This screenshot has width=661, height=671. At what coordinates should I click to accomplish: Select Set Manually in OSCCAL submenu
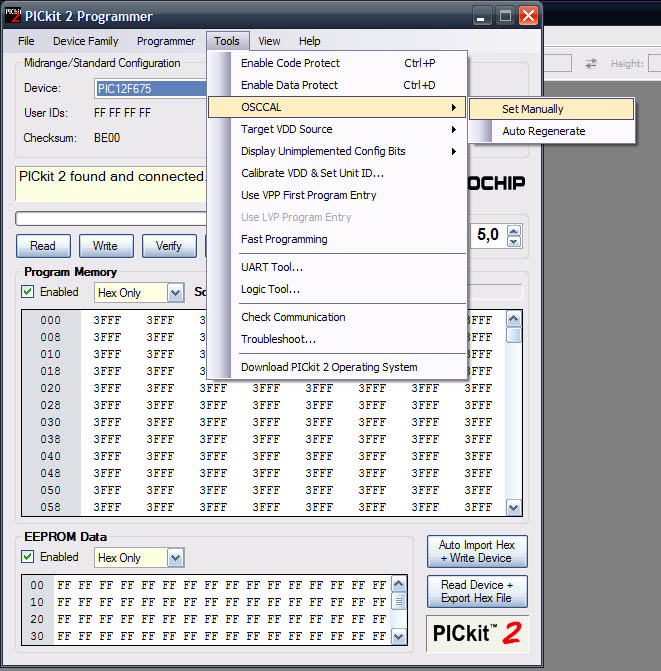(x=551, y=109)
